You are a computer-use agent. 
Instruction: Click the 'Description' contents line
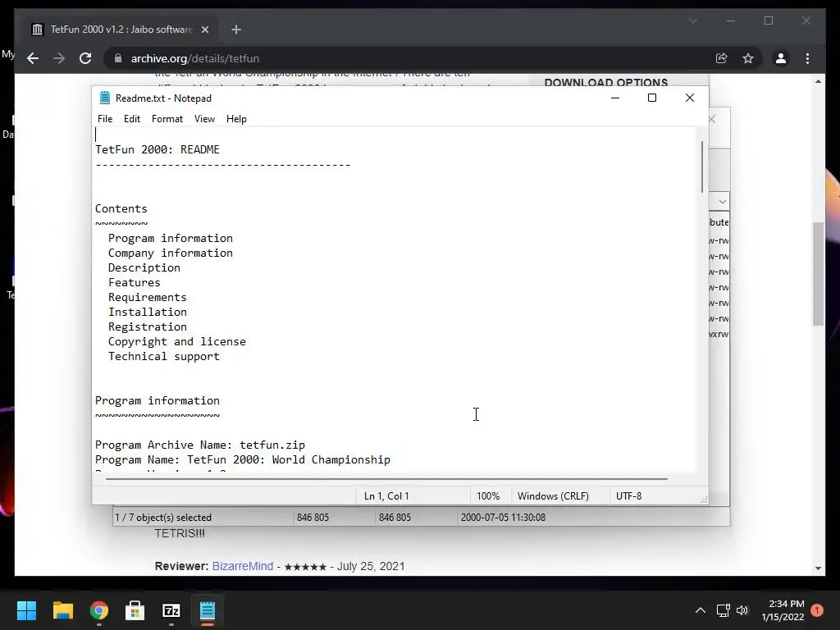point(144,268)
